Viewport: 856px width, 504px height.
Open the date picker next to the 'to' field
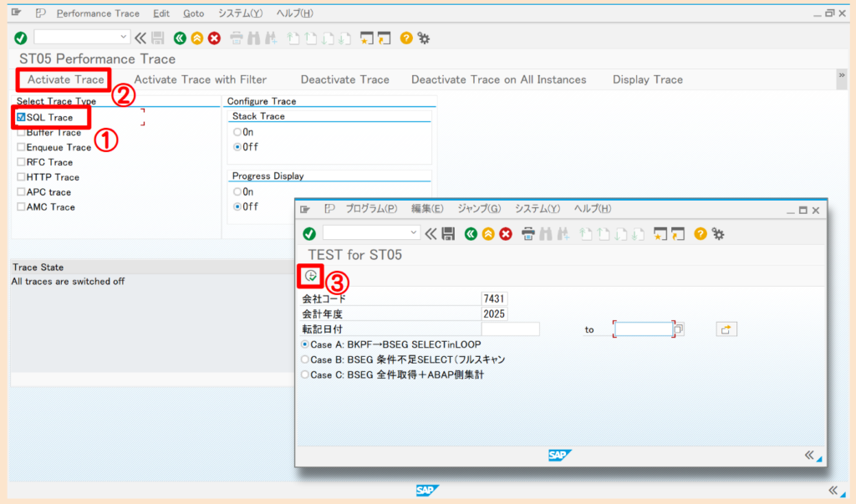point(677,328)
